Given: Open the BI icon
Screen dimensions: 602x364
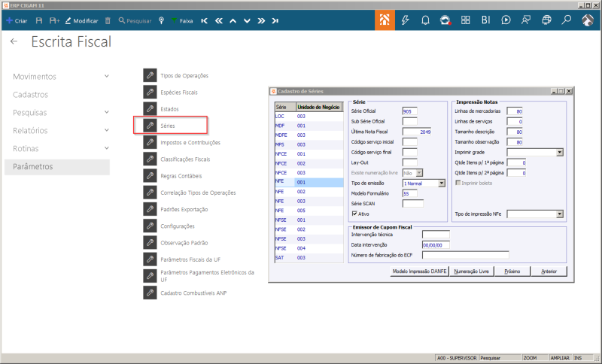Looking at the screenshot, I should pyautogui.click(x=485, y=20).
